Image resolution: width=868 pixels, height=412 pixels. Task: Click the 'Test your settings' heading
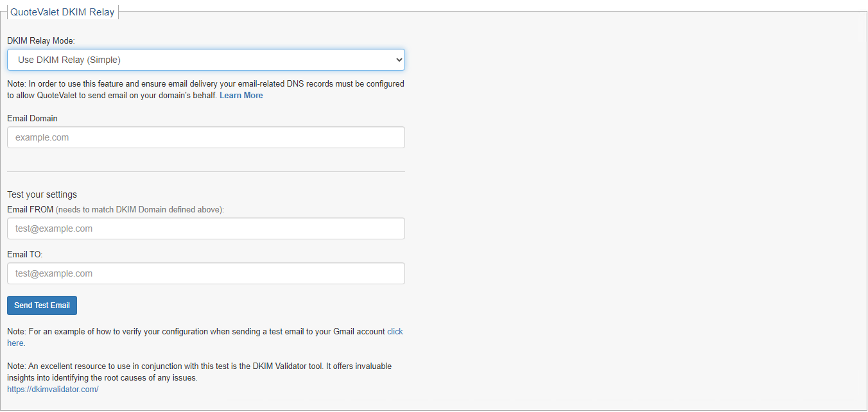click(x=42, y=194)
